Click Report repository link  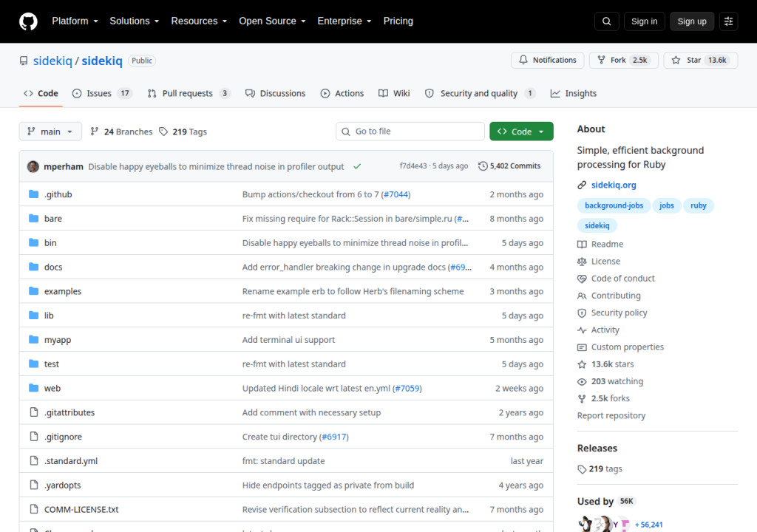pos(611,416)
